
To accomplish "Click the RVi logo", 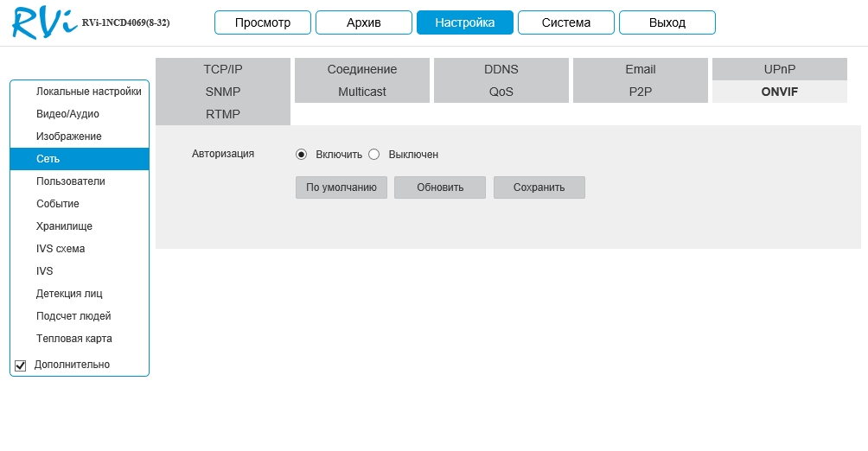I will pyautogui.click(x=45, y=23).
